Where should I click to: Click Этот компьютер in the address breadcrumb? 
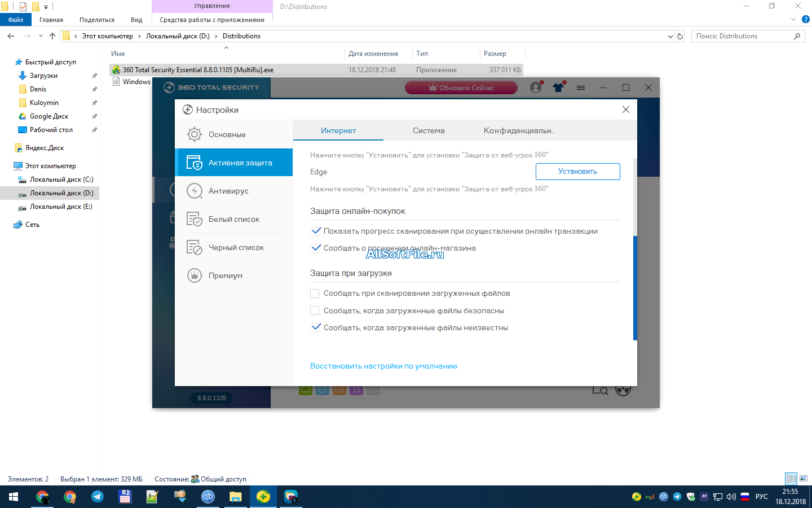coord(108,36)
